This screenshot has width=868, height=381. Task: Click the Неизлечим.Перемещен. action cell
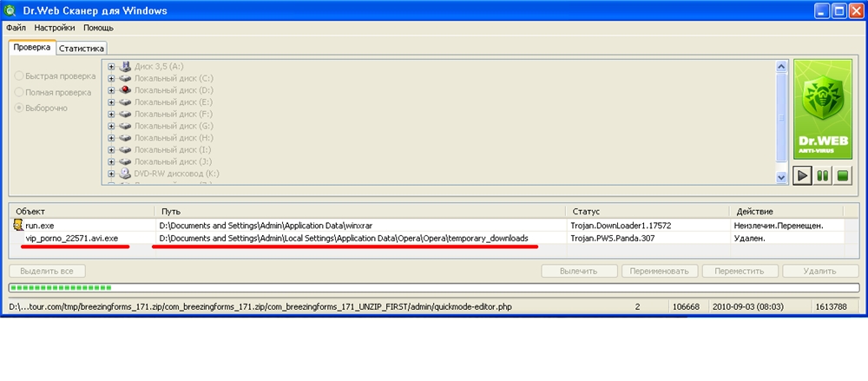pyautogui.click(x=779, y=226)
